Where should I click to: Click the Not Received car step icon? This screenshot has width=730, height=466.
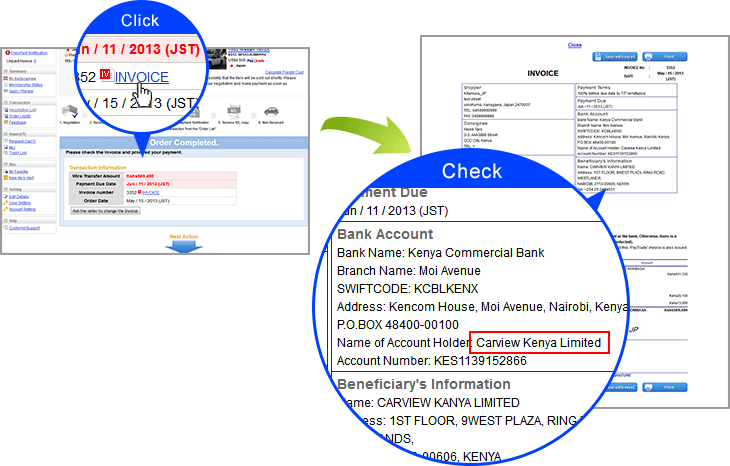270,111
